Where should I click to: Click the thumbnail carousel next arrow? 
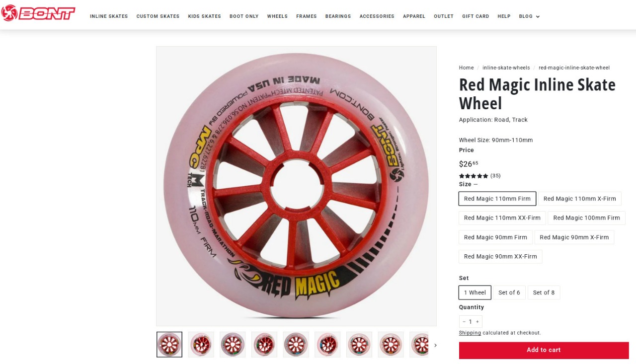coord(435,345)
